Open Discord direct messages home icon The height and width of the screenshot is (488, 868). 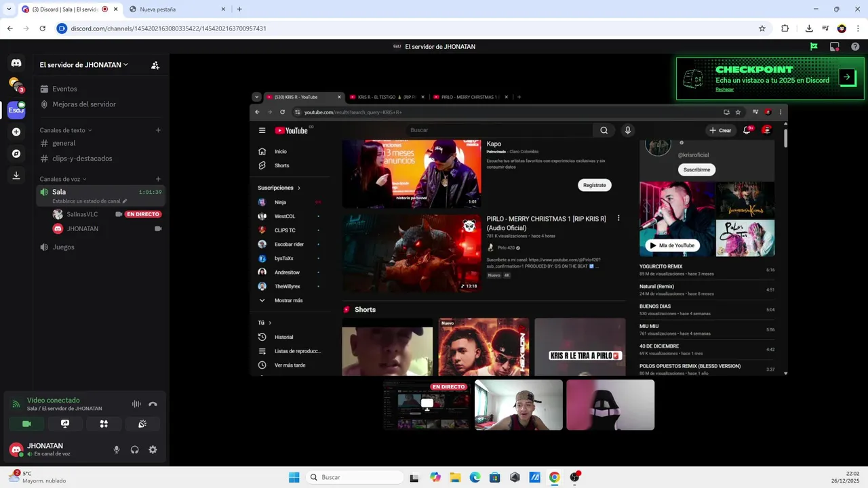pyautogui.click(x=16, y=62)
